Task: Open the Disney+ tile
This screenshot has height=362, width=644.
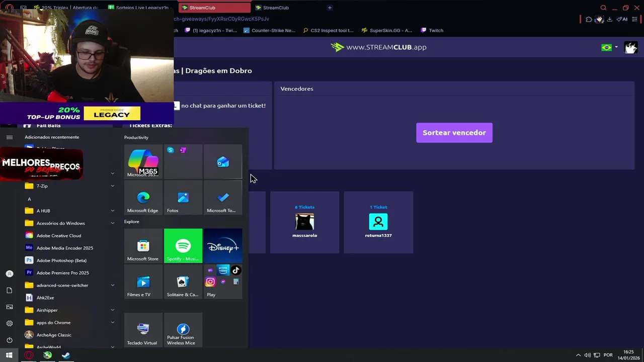Action: click(x=223, y=246)
